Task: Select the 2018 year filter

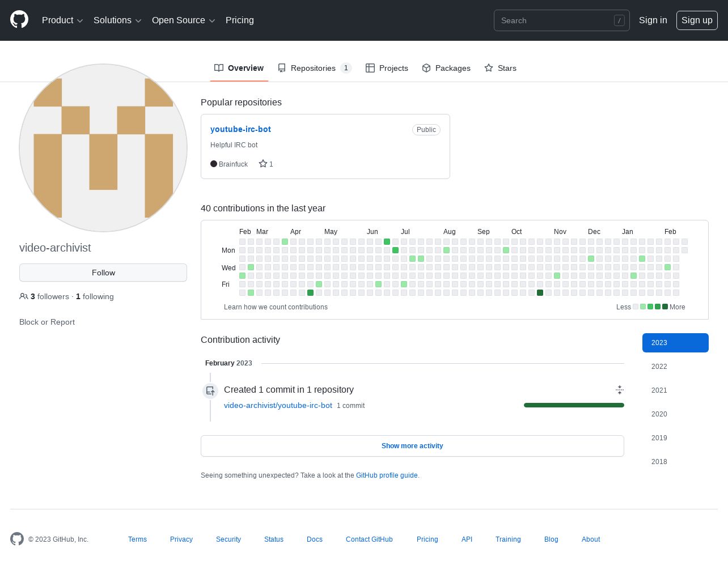Action: tap(675, 462)
